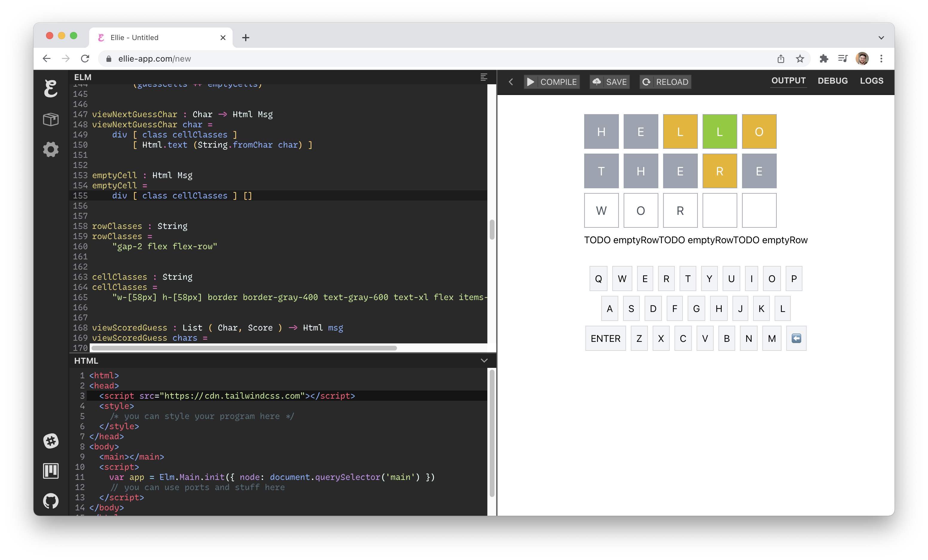928x560 pixels.
Task: Click the P key on the keyboard
Action: pos(794,279)
